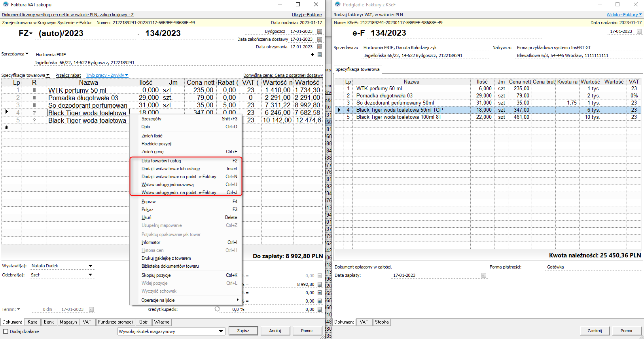Image resolution: width=644 pixels, height=339 pixels.
Task: Click the Anuluj button
Action: coord(275,331)
